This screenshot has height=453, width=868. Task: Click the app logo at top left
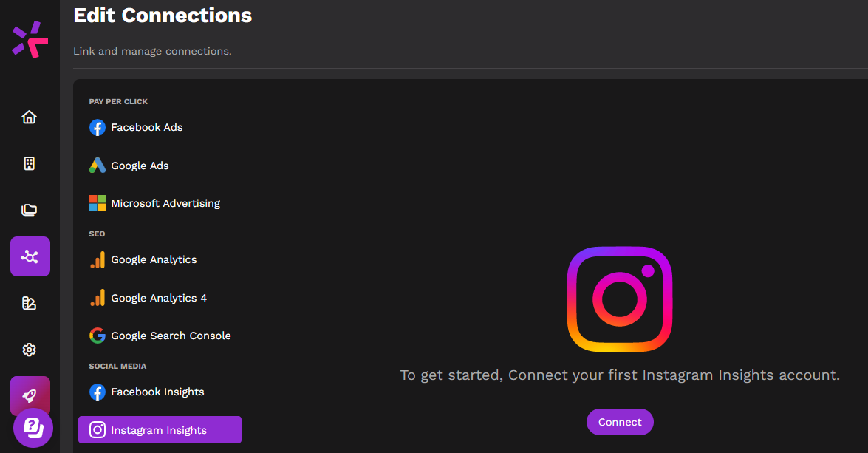tap(30, 39)
